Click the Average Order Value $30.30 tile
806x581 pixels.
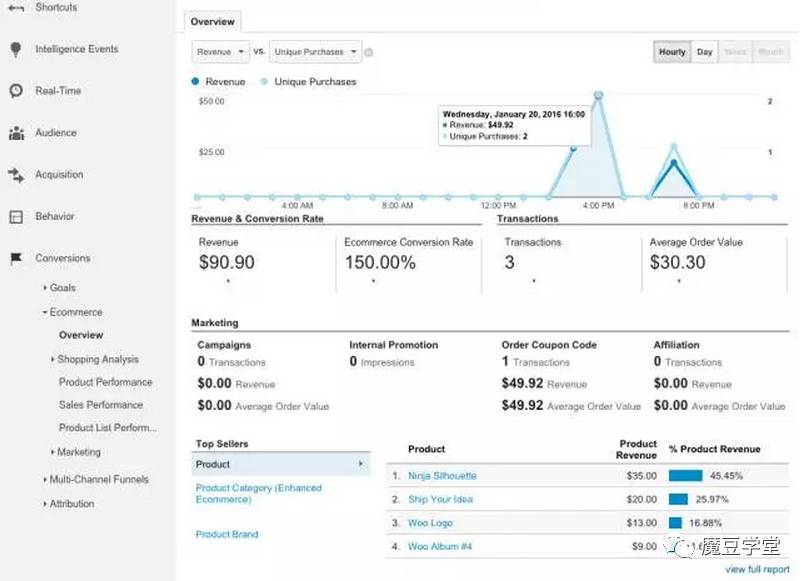coord(715,262)
